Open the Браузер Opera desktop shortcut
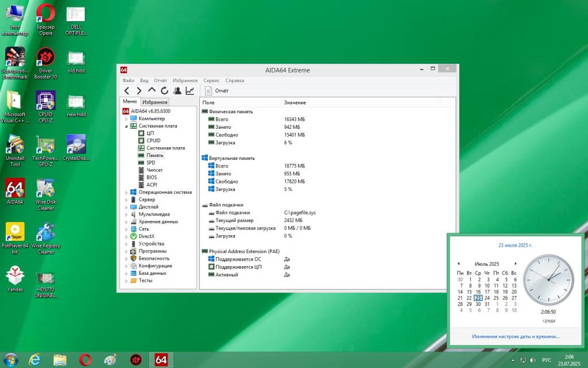588x368 pixels. click(x=45, y=20)
